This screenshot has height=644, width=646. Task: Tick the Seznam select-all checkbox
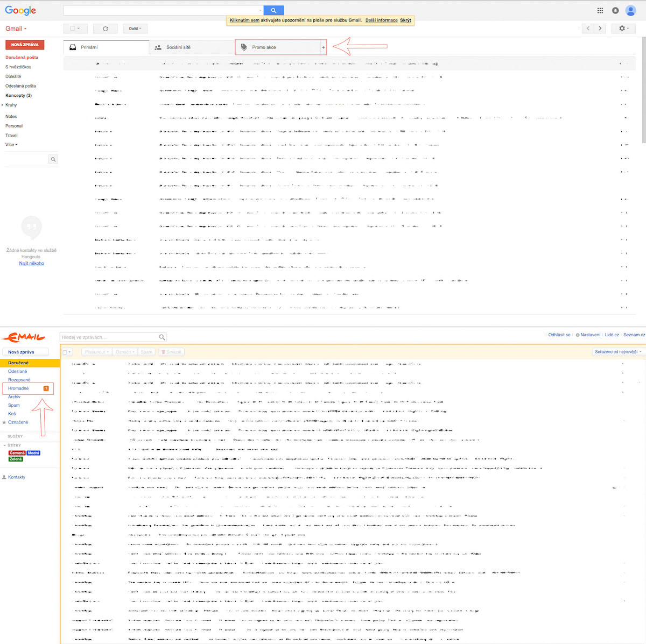tap(65, 352)
